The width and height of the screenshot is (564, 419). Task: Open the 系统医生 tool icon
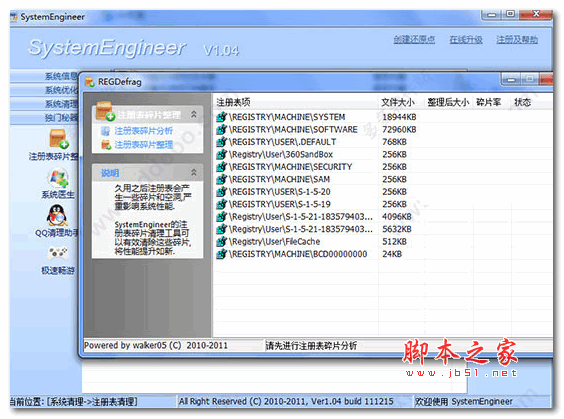[x=58, y=178]
